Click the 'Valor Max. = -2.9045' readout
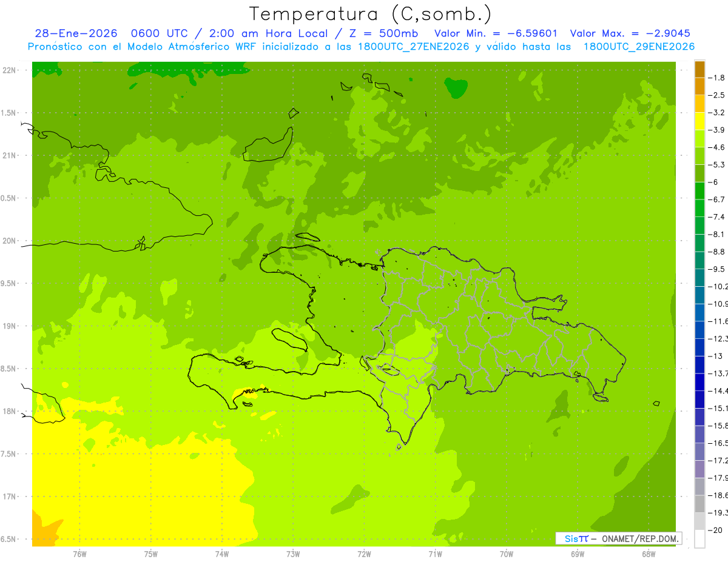 pyautogui.click(x=629, y=33)
